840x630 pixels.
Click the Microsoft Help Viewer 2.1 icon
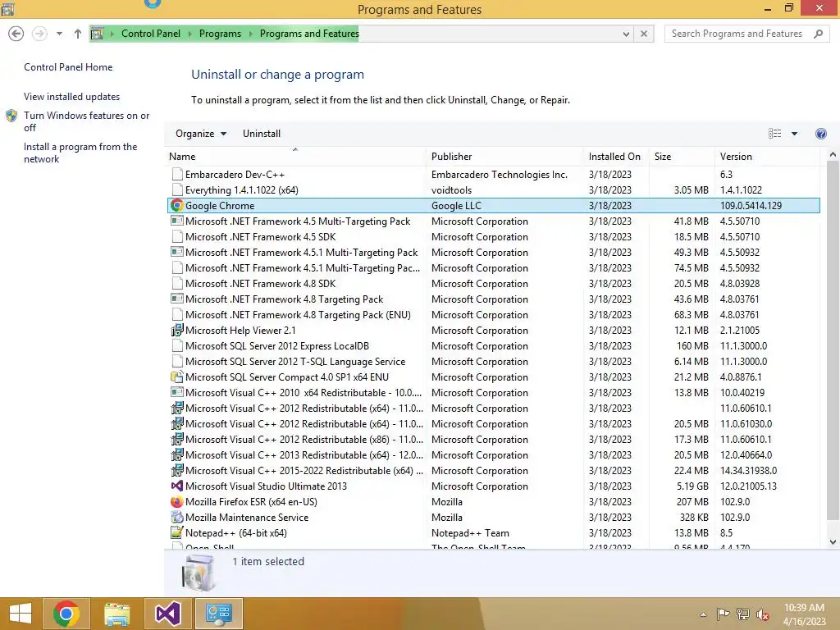click(x=177, y=331)
